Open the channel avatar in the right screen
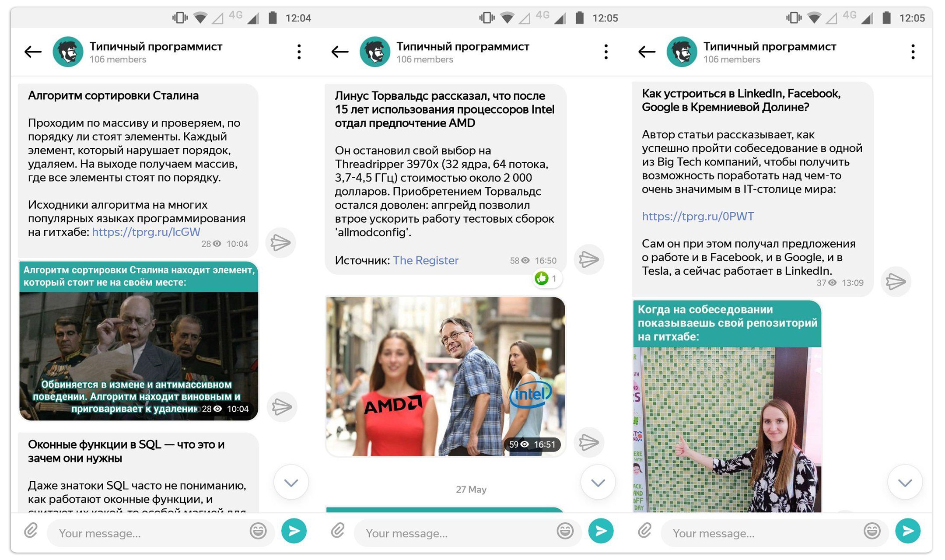 pos(682,52)
